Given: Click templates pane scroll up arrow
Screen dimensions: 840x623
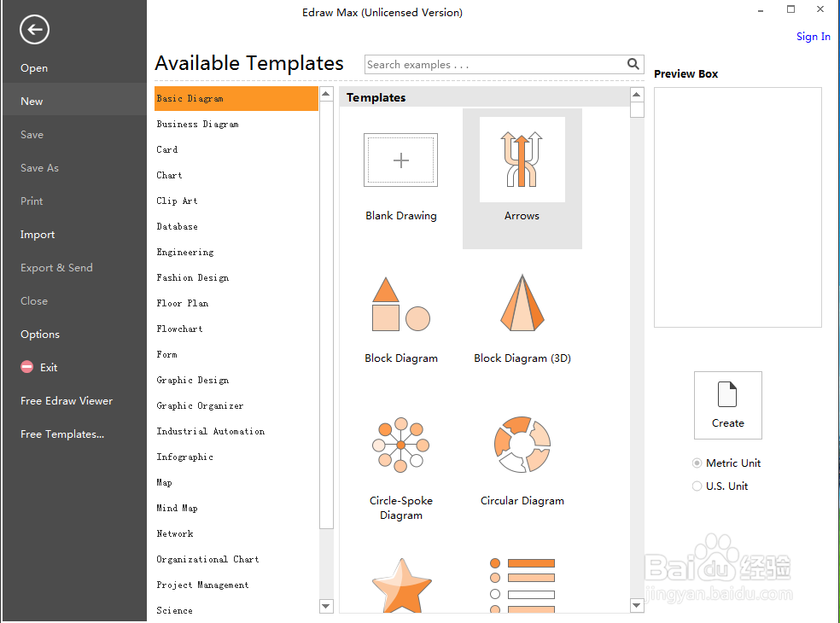Looking at the screenshot, I should (x=637, y=95).
